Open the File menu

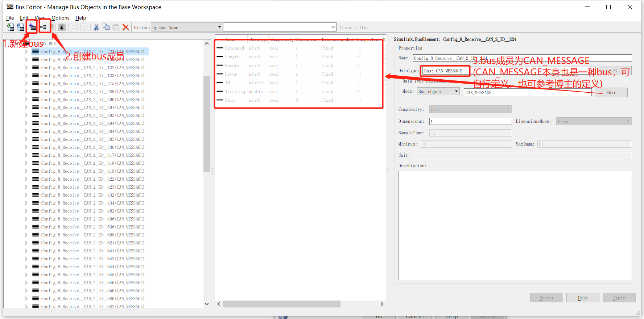[10, 18]
